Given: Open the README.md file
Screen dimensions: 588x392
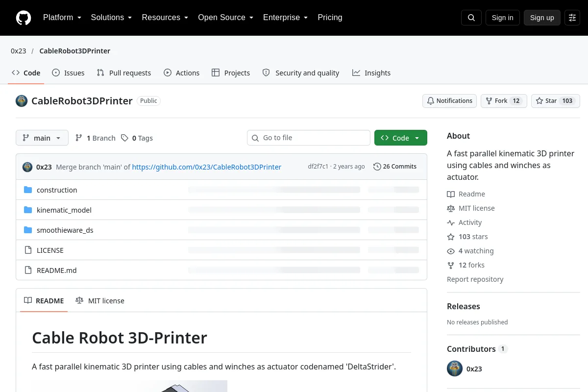Looking at the screenshot, I should click(57, 270).
